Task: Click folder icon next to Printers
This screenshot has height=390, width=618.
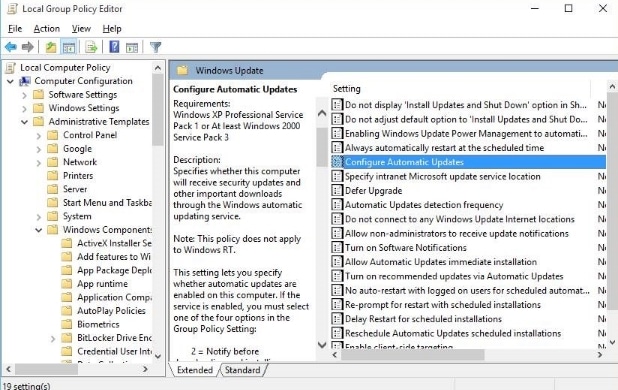Action: [53, 176]
